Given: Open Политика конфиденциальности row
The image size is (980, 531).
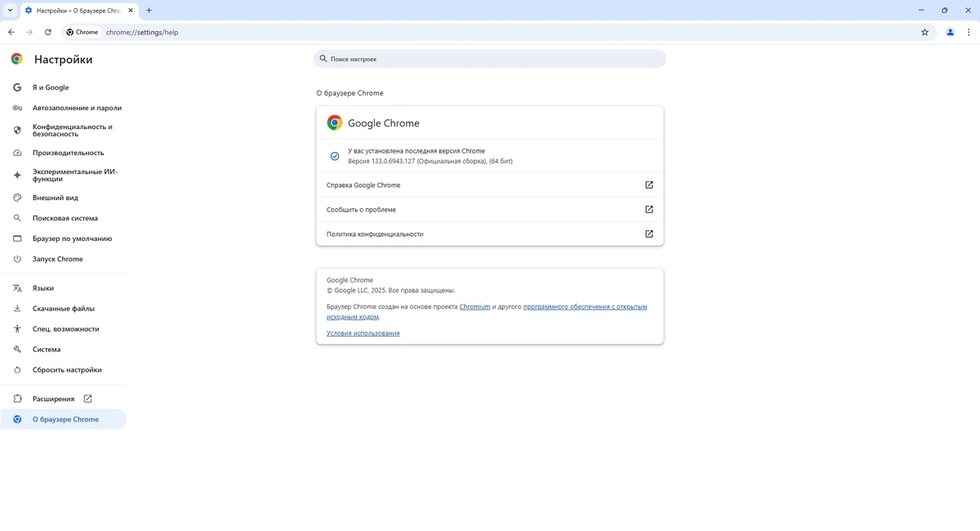Looking at the screenshot, I should (x=490, y=234).
